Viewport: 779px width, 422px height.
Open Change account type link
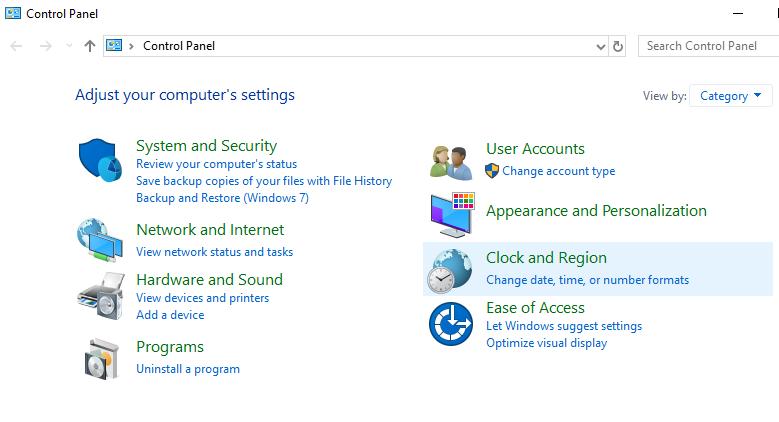[x=558, y=171]
